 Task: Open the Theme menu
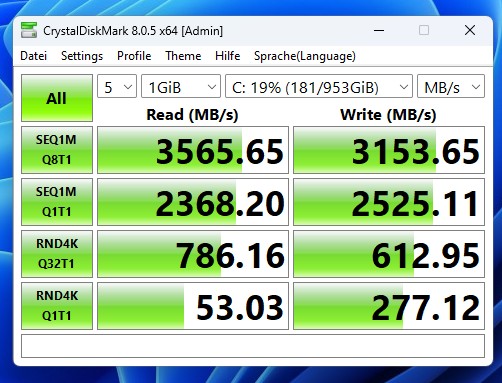[183, 56]
